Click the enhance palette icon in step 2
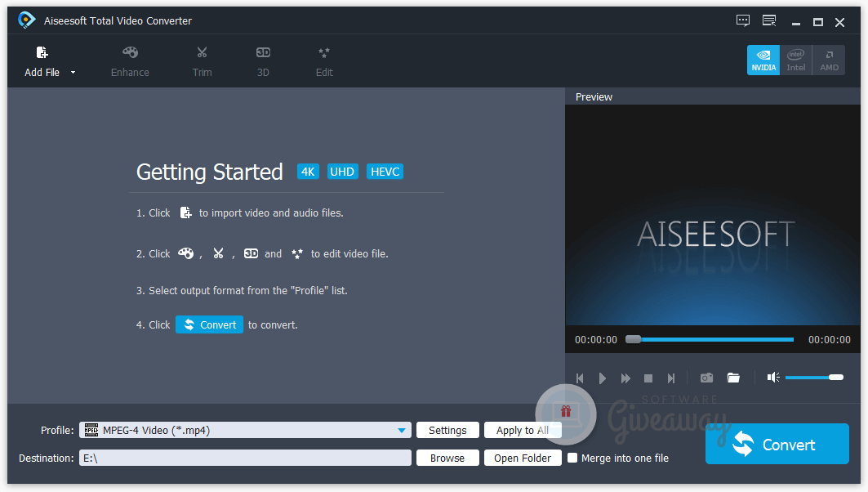The width and height of the screenshot is (868, 492). [185, 253]
